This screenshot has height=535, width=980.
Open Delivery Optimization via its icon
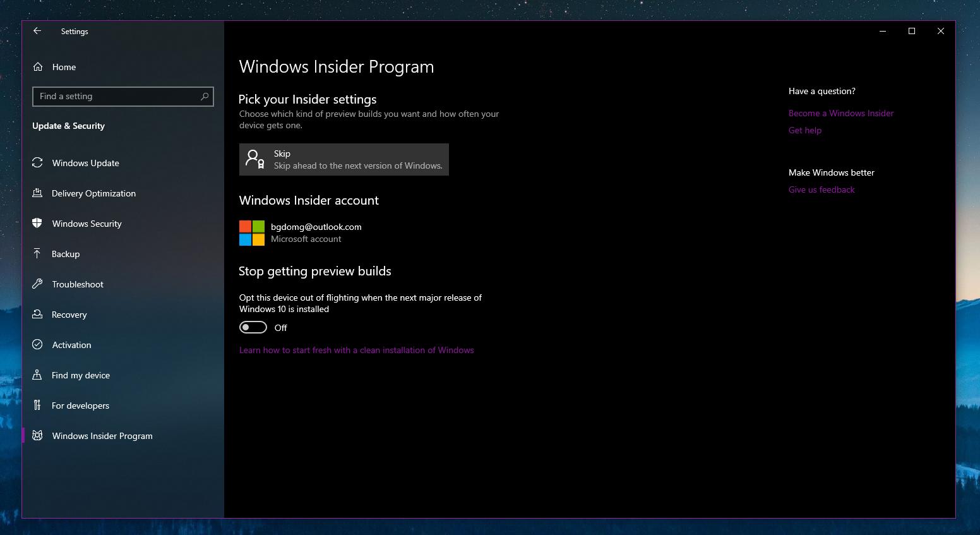(38, 193)
